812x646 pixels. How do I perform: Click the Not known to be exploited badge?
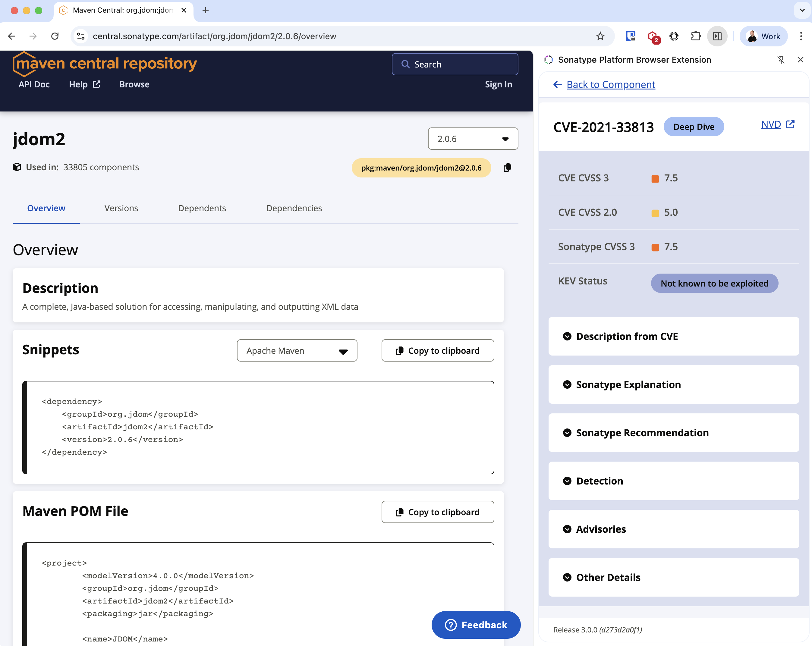[x=714, y=283]
